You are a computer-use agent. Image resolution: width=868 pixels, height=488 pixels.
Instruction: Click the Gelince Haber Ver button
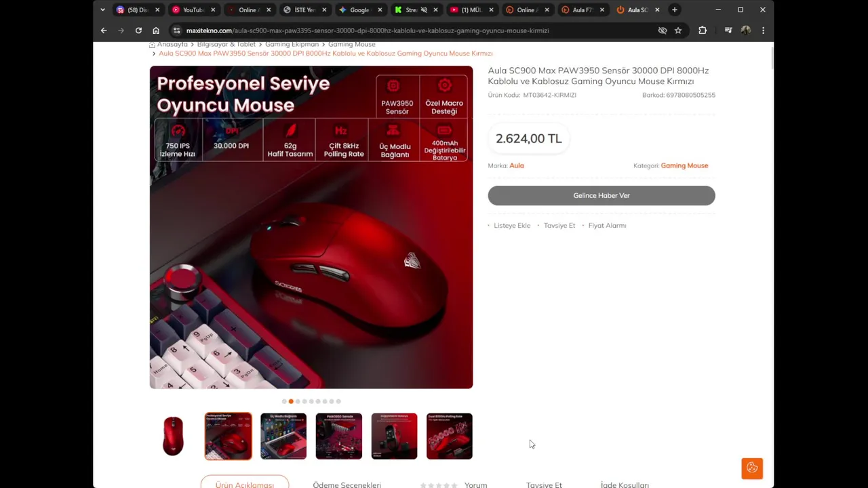[601, 195]
